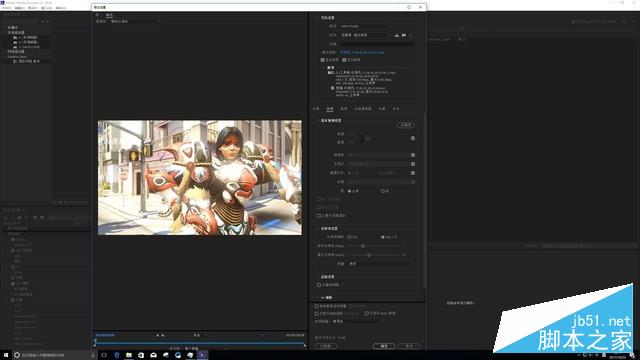
Task: Switch to the Publish tab
Action: tap(396, 109)
